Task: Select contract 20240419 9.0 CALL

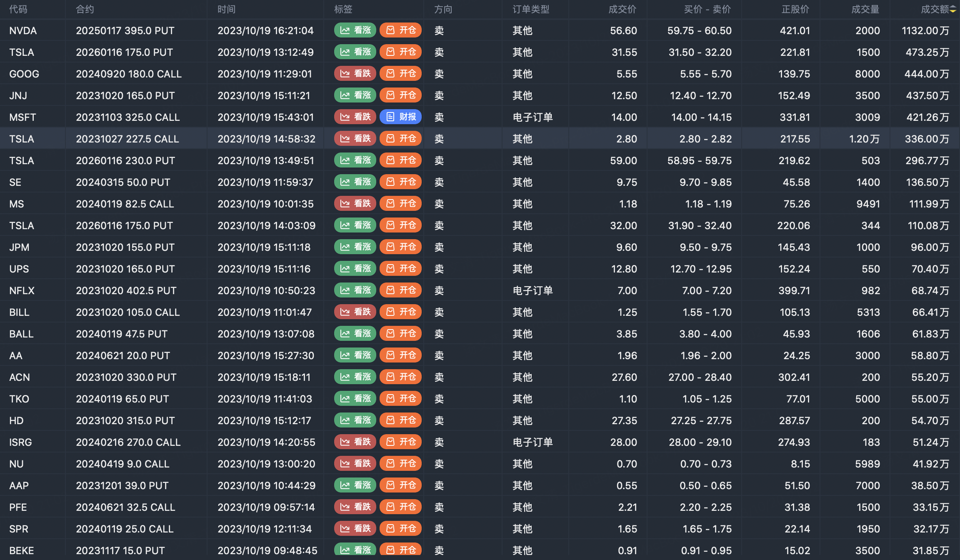Action: click(122, 464)
